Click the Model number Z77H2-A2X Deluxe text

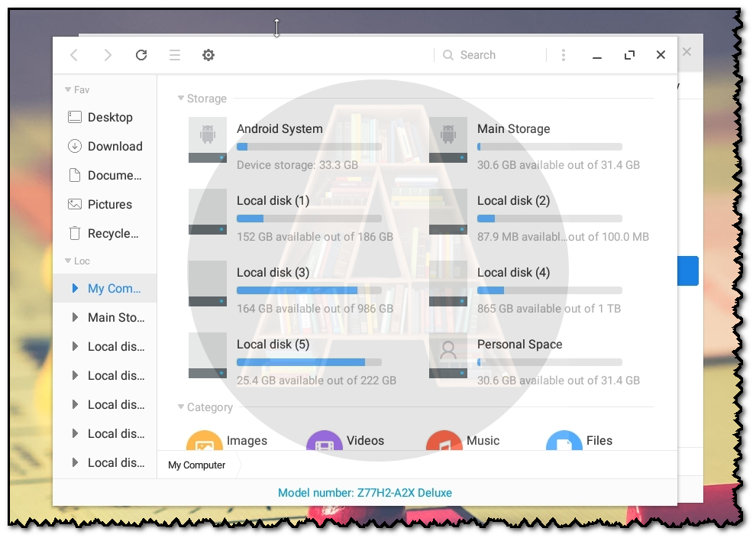(365, 493)
